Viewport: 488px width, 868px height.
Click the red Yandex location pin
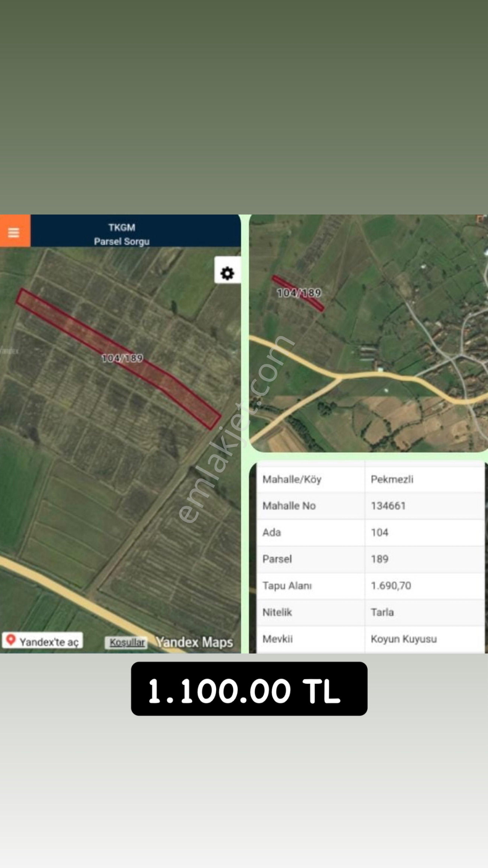[x=11, y=640]
